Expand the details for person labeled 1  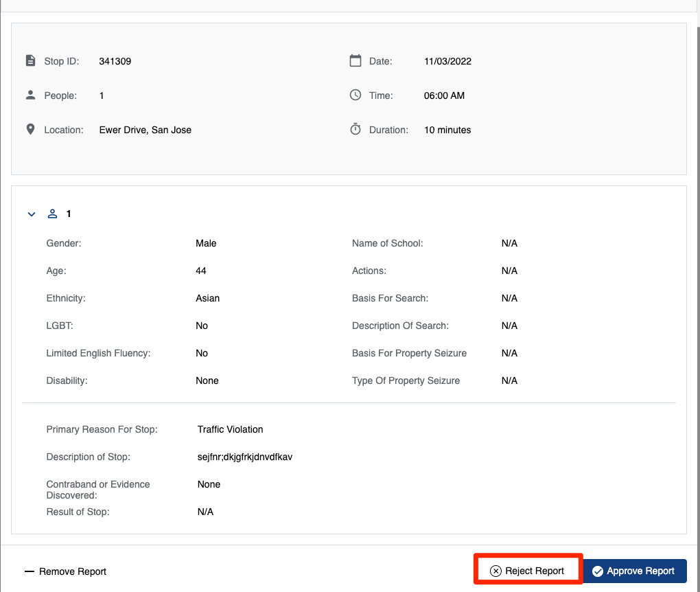pyautogui.click(x=31, y=214)
